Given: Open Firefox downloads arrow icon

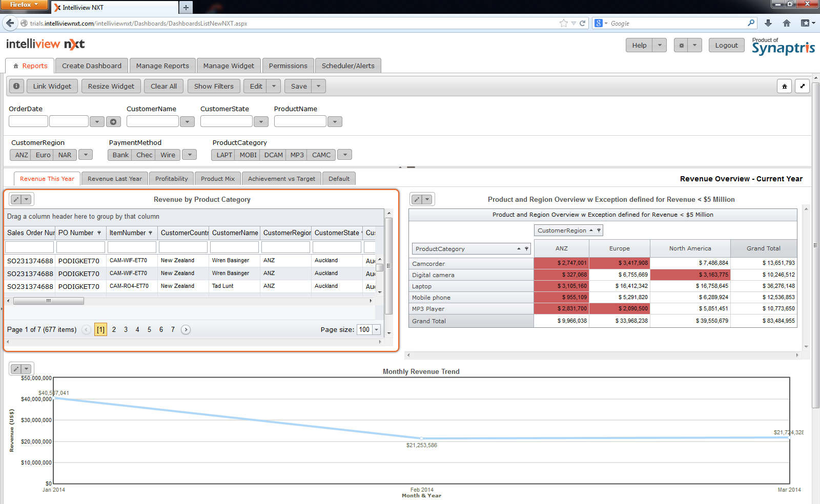Looking at the screenshot, I should [x=768, y=23].
